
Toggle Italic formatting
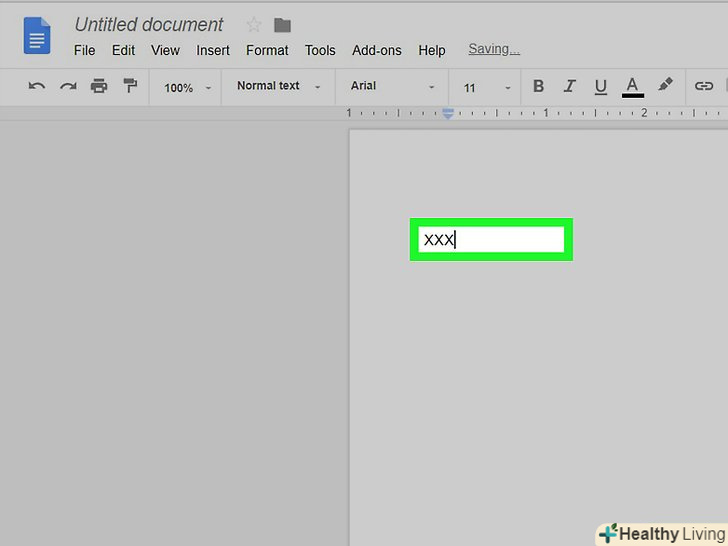570,86
